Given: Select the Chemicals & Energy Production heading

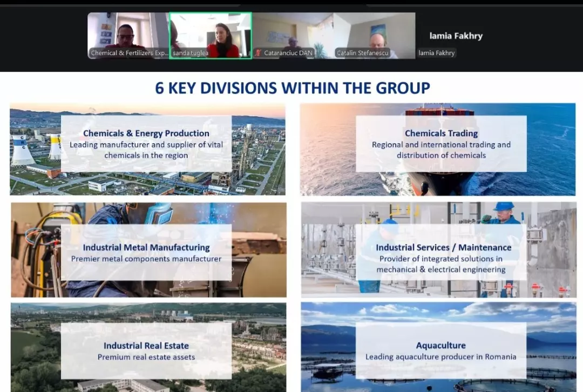Looking at the screenshot, I should [146, 133].
